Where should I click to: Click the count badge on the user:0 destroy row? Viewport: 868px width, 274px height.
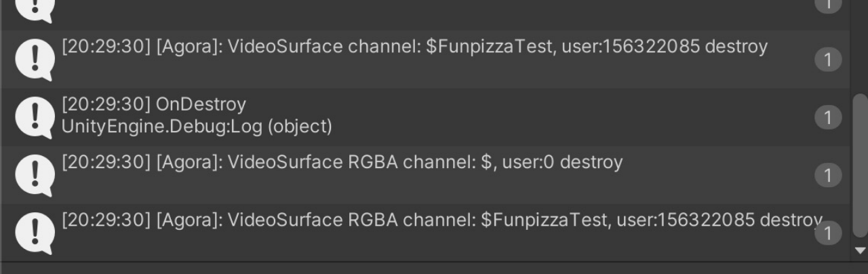point(827,176)
